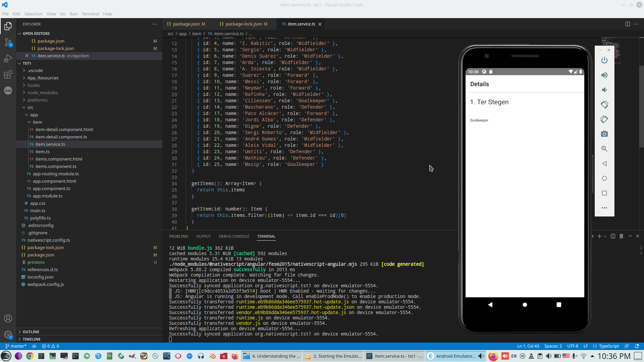Open the terminal profile dropdown arrow
Image resolution: width=644 pixels, height=362 pixels.
click(x=606, y=236)
